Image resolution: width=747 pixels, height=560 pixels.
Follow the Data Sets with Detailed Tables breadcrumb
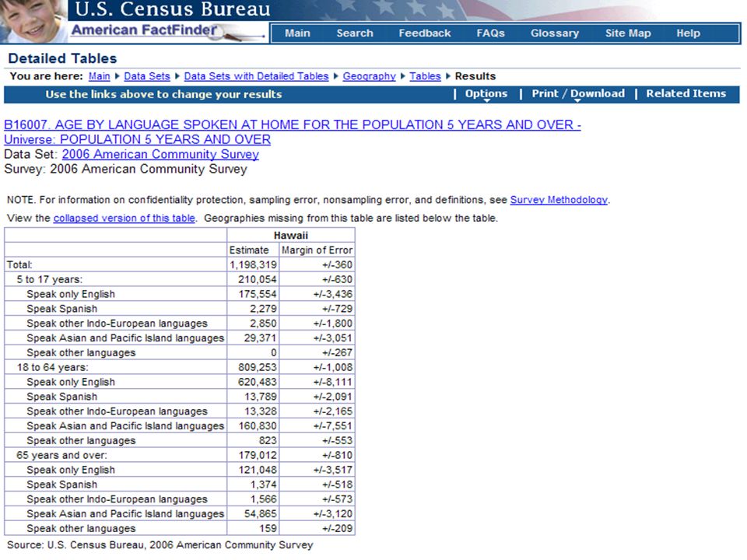(x=256, y=76)
